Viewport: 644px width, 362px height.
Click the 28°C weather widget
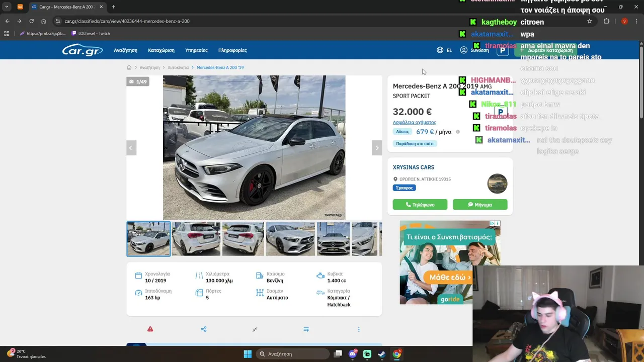tap(26, 354)
